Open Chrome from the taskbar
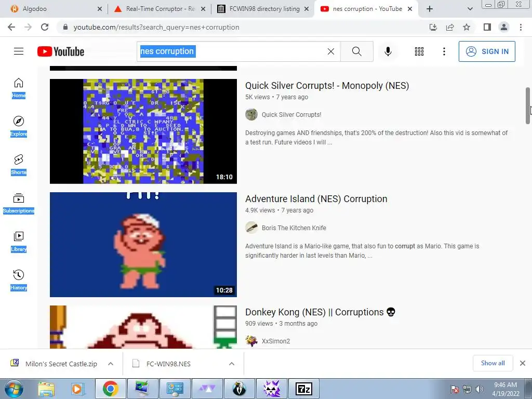 (111, 389)
